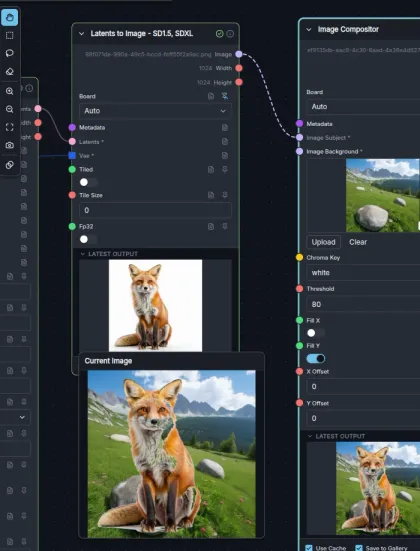The height and width of the screenshot is (551, 420).
Task: Click the Threshold field showing 80
Action: [363, 304]
